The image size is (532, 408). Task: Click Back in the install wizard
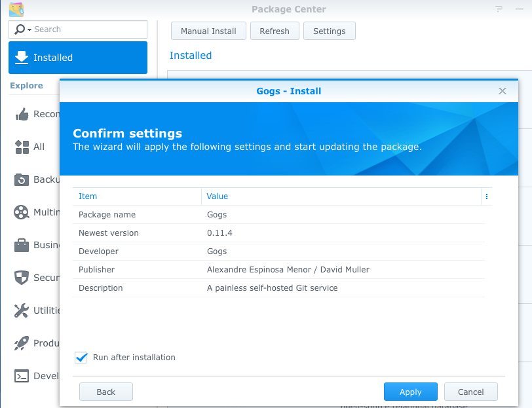point(106,392)
